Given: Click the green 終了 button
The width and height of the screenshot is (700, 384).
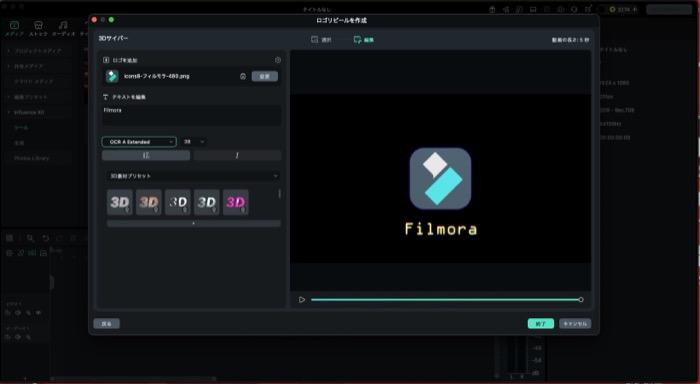Looking at the screenshot, I should (x=541, y=324).
